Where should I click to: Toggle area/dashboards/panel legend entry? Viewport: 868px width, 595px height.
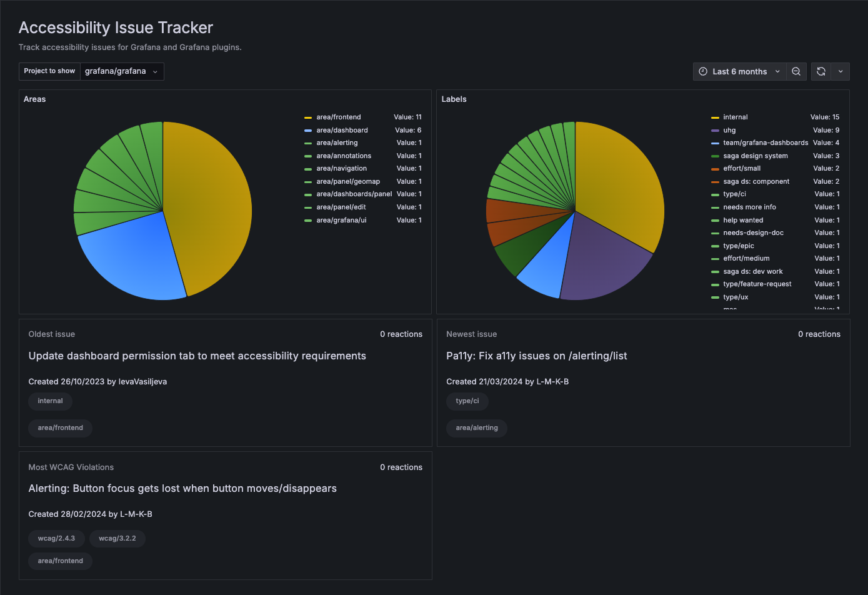point(354,194)
